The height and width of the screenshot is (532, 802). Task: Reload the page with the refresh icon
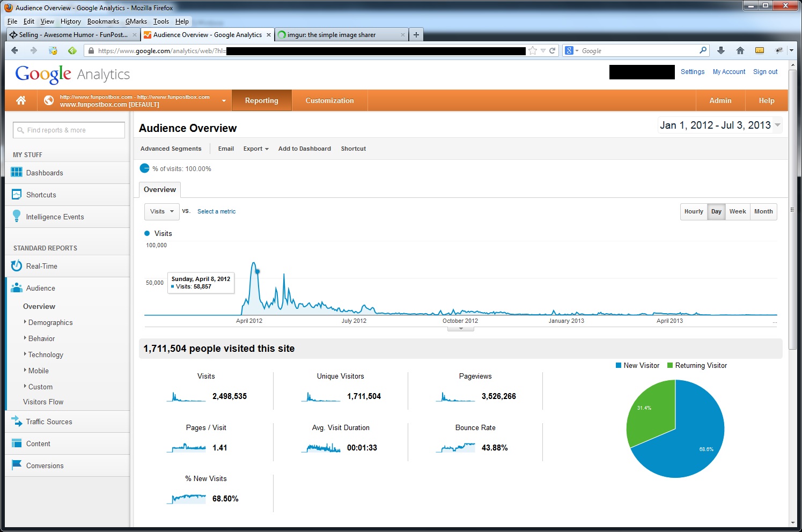(552, 50)
